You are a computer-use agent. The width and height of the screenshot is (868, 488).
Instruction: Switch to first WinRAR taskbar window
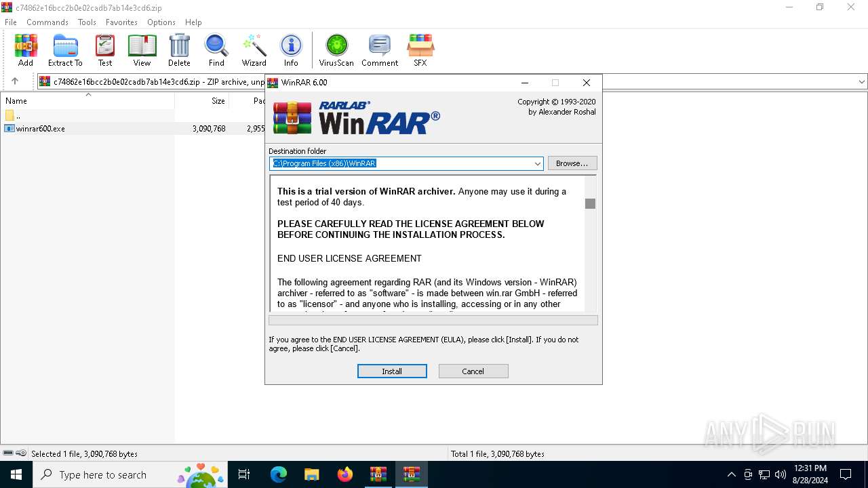(x=378, y=474)
